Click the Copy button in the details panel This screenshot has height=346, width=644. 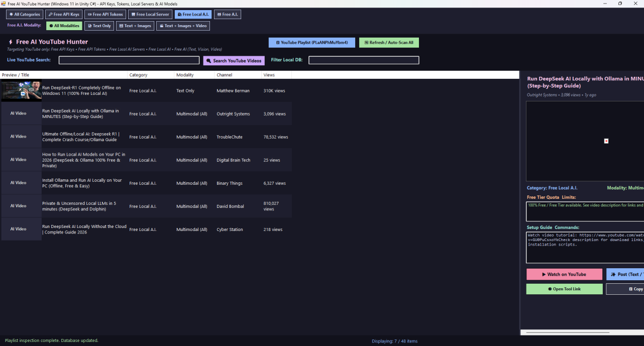625,289
